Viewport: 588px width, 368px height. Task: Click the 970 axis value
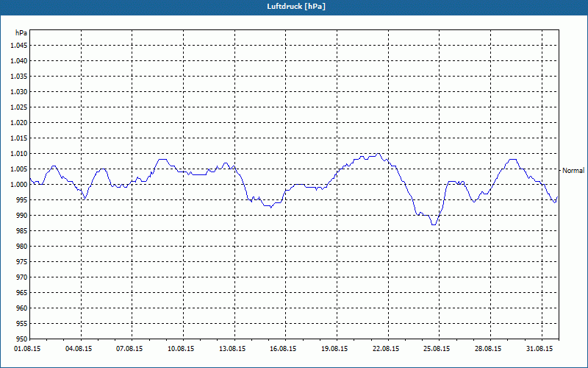pyautogui.click(x=22, y=277)
